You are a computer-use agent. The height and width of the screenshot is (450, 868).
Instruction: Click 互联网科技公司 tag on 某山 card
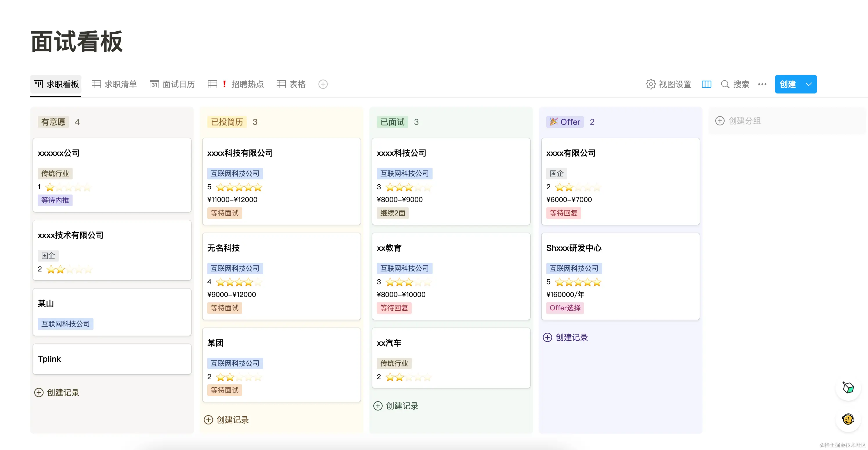coord(65,324)
